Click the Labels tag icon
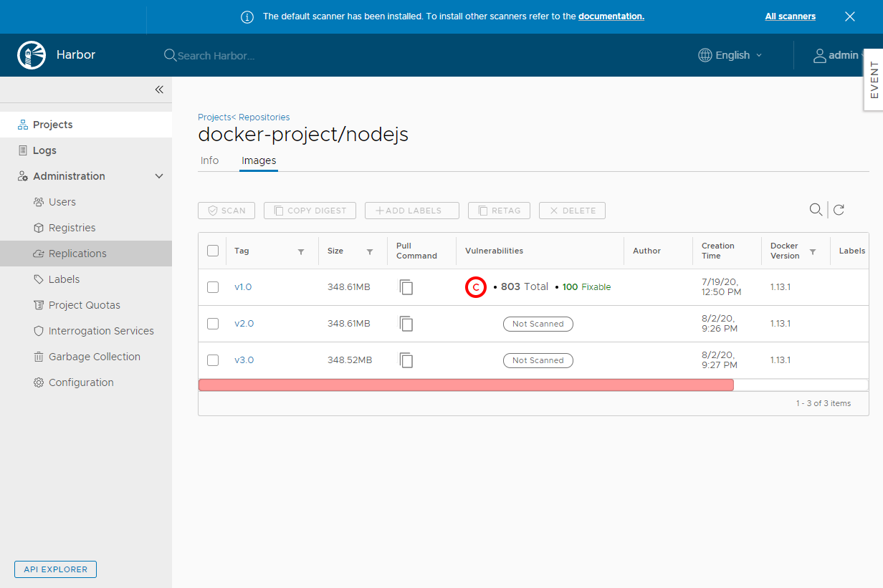The height and width of the screenshot is (588, 883). pyautogui.click(x=39, y=279)
